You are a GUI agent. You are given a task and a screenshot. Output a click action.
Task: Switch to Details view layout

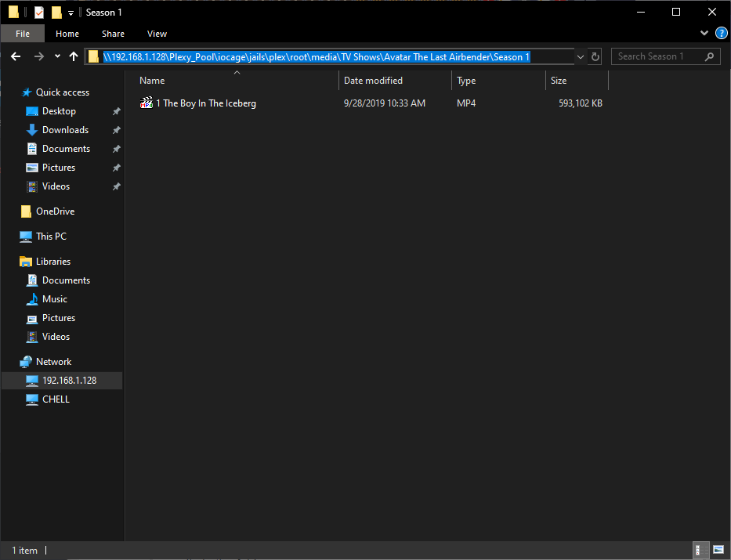698,550
